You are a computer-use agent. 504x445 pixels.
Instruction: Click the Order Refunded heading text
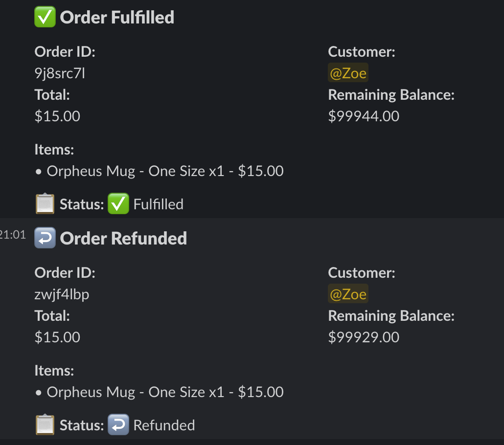pyautogui.click(x=123, y=238)
